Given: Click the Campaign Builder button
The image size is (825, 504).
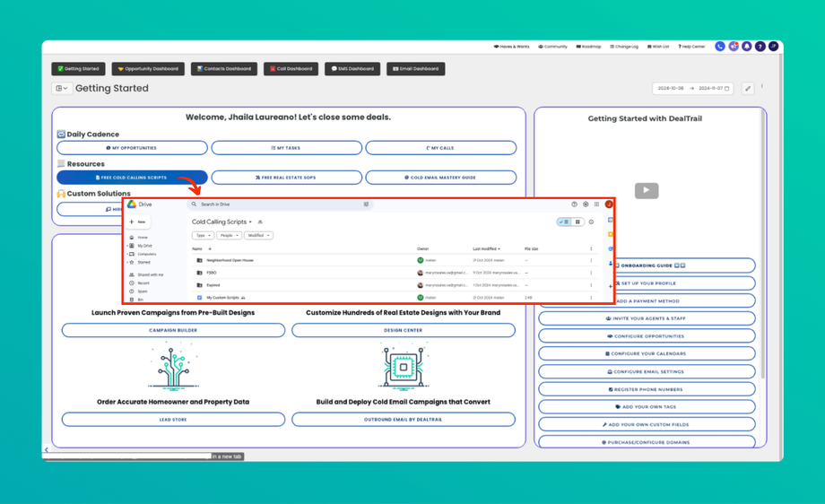Looking at the screenshot, I should point(173,330).
